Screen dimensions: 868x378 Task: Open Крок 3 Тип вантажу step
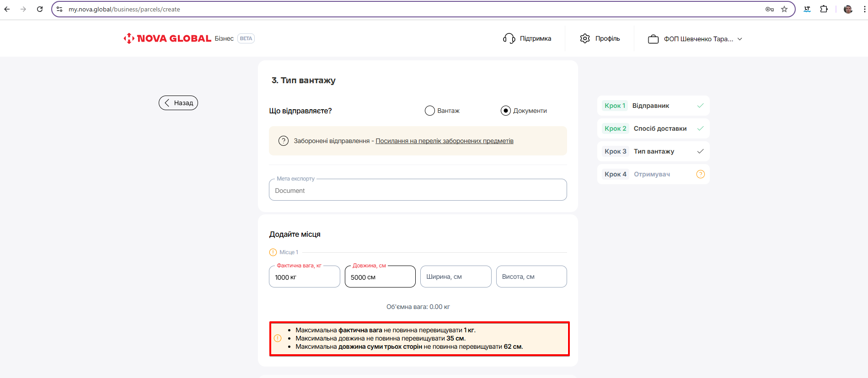click(x=653, y=151)
